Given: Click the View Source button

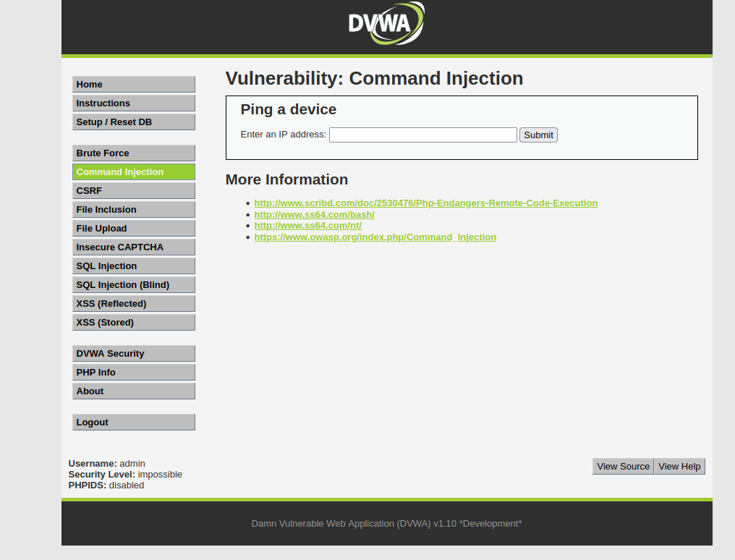Looking at the screenshot, I should [x=623, y=466].
